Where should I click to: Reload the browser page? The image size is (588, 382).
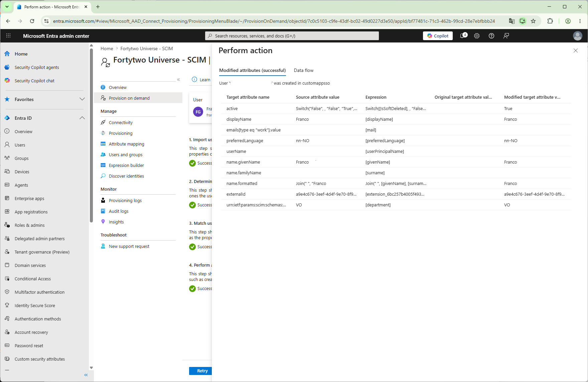pyautogui.click(x=32, y=21)
